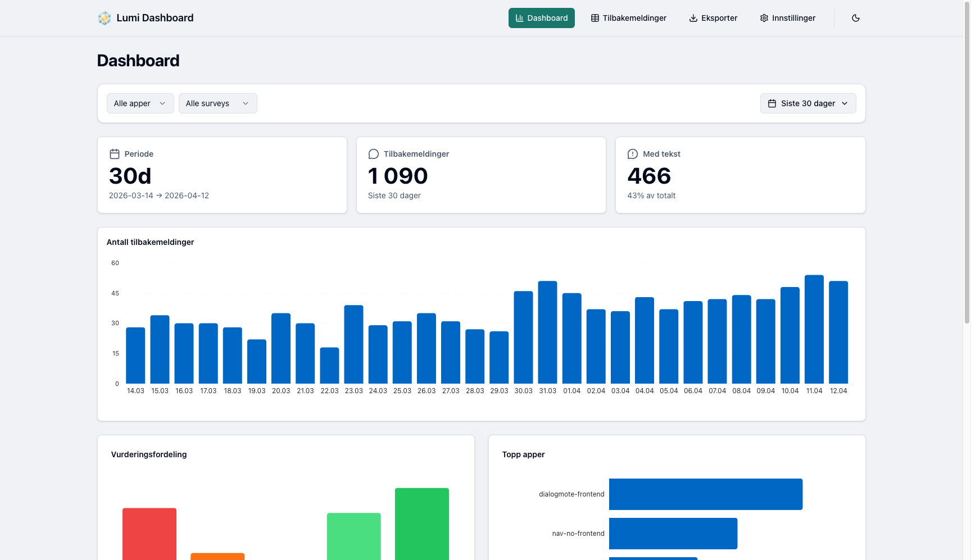971x560 pixels.
Task: Click the alert icon on the Med tekst card
Action: (633, 153)
